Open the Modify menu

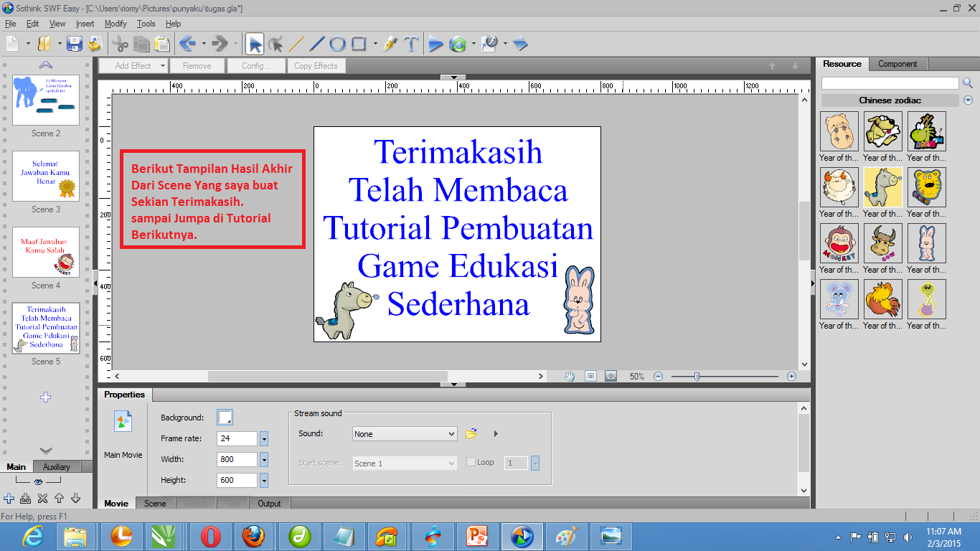click(116, 24)
